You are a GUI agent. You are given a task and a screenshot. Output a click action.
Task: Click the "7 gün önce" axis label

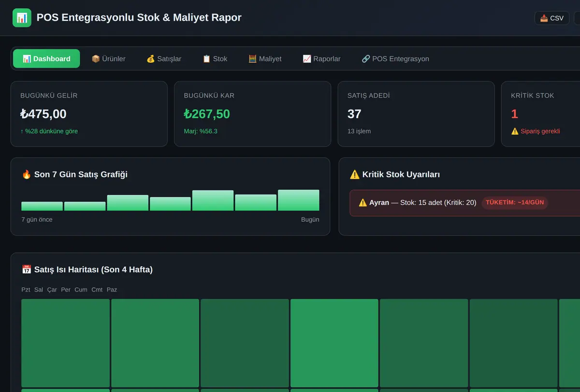(37, 219)
